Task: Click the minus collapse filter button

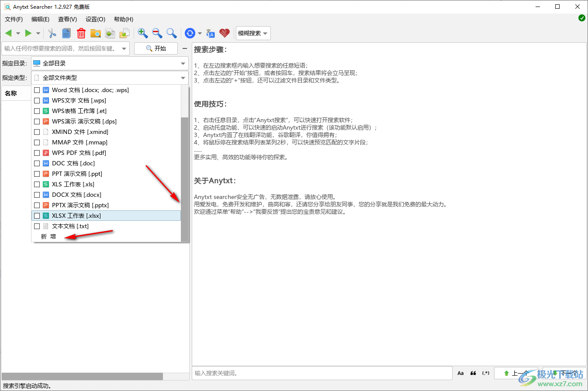Action: point(185,48)
